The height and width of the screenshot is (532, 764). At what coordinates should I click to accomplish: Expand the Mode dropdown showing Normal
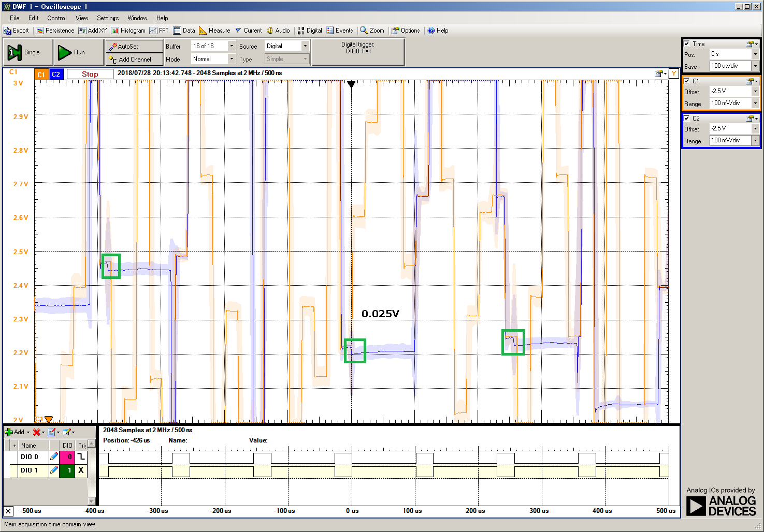coord(232,59)
